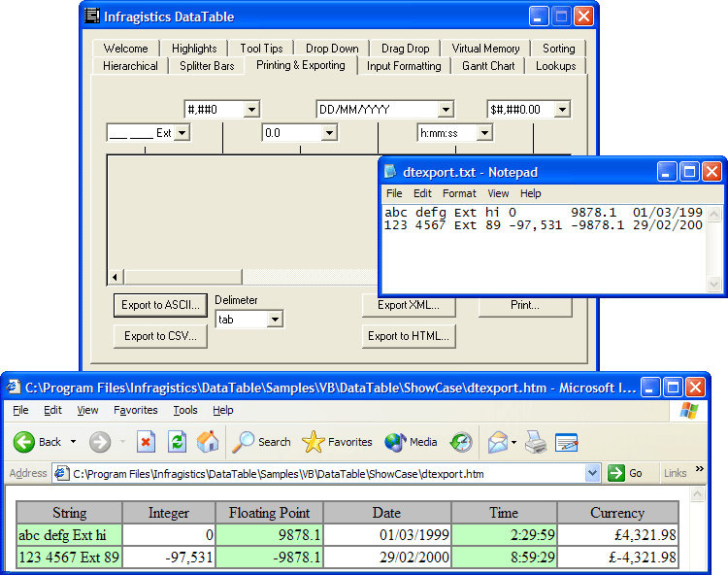Image resolution: width=728 pixels, height=575 pixels.
Task: Click the '2:29:59' time cell
Action: pyautogui.click(x=504, y=535)
